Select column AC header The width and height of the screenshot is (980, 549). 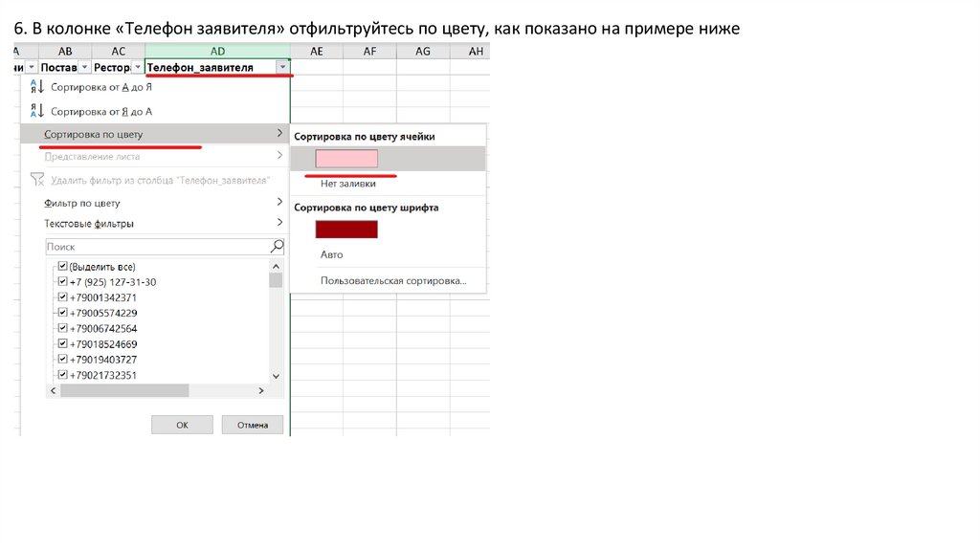(x=118, y=52)
